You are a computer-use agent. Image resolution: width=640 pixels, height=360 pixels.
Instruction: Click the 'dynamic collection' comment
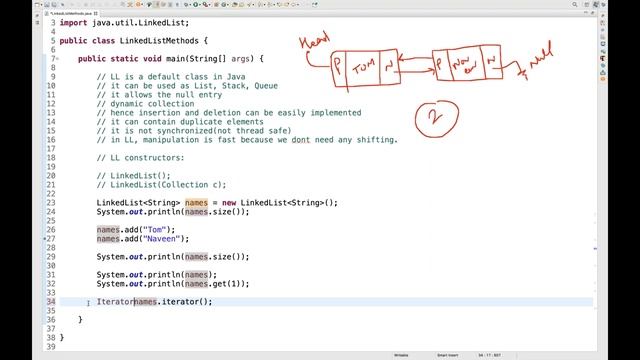point(146,104)
